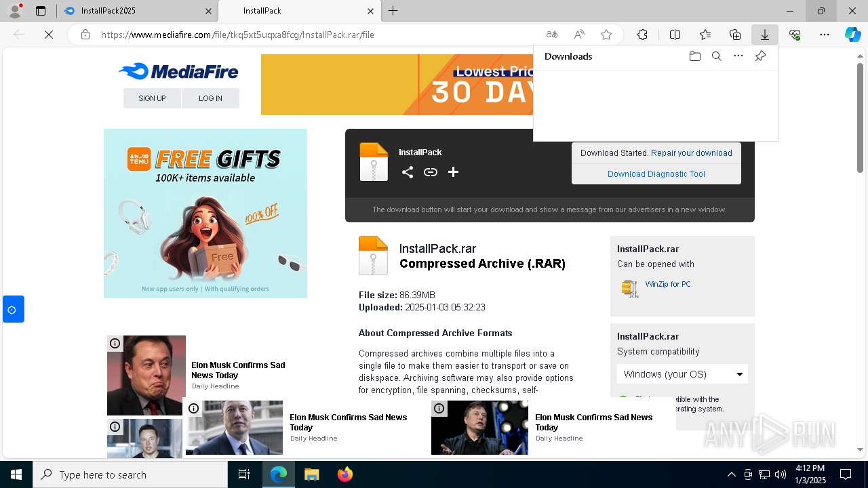This screenshot has height=488, width=868.
Task: Add this page to favorites
Action: 606,35
